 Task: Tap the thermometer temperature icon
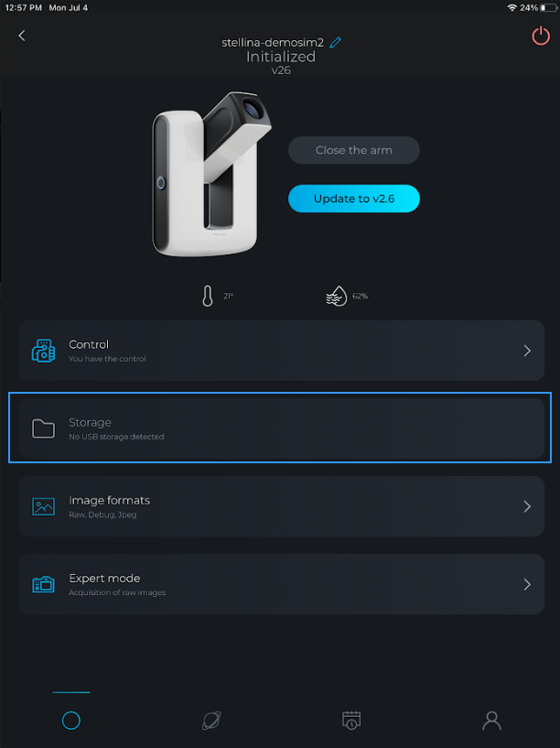(x=208, y=296)
